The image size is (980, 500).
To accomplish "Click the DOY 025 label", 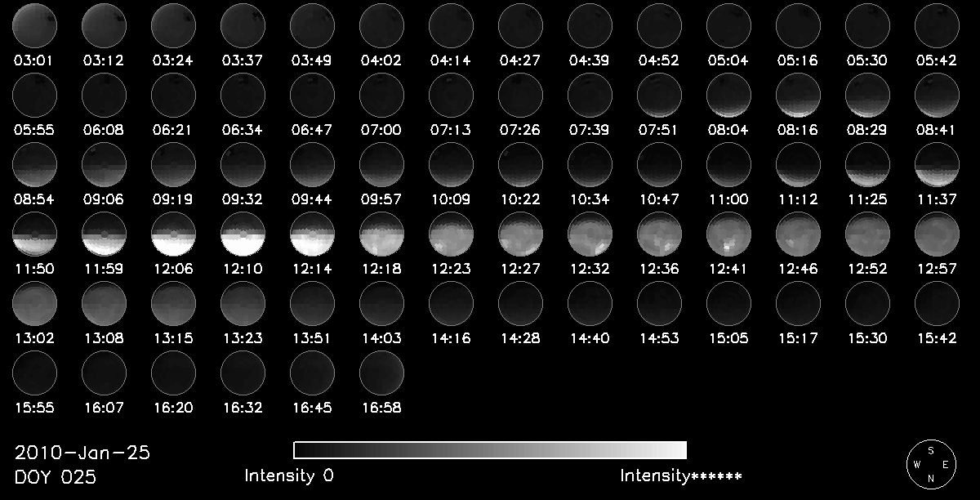I will point(56,477).
